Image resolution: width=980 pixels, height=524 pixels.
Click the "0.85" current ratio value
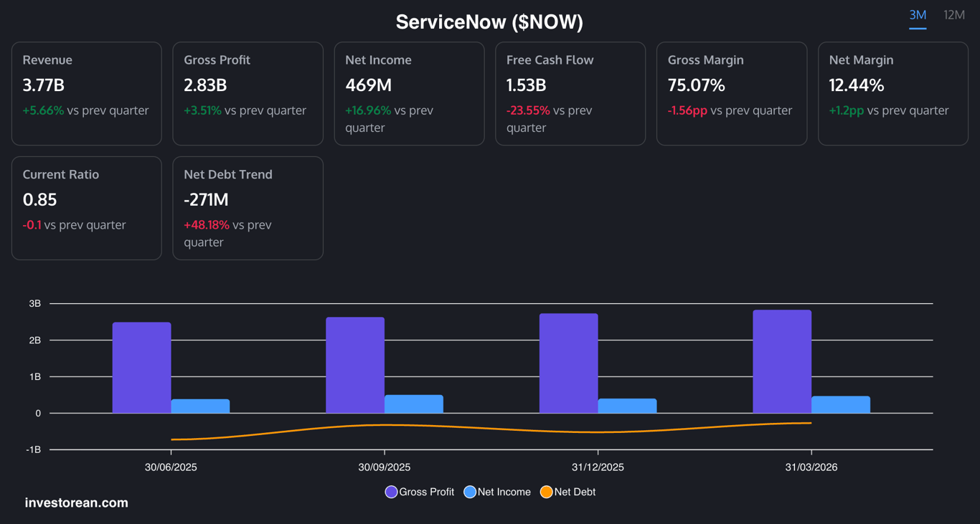tap(39, 200)
